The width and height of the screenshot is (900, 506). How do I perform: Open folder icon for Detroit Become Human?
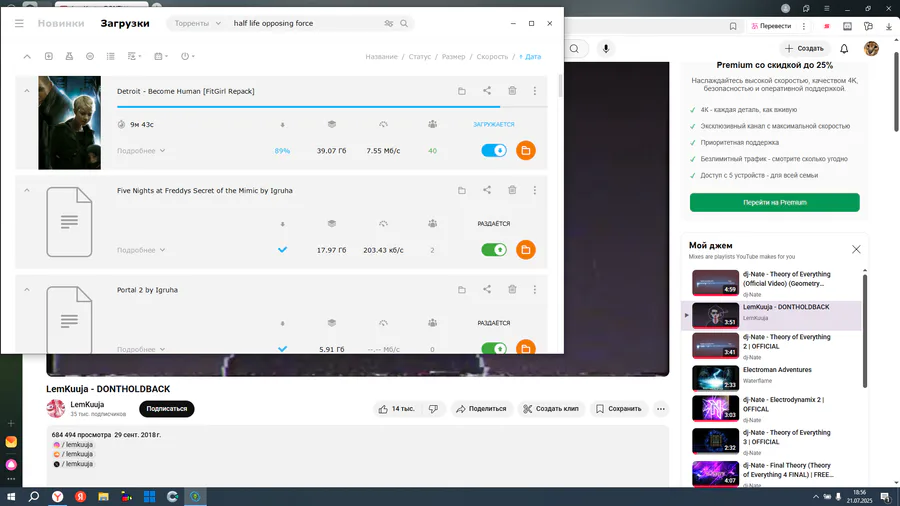(x=461, y=91)
